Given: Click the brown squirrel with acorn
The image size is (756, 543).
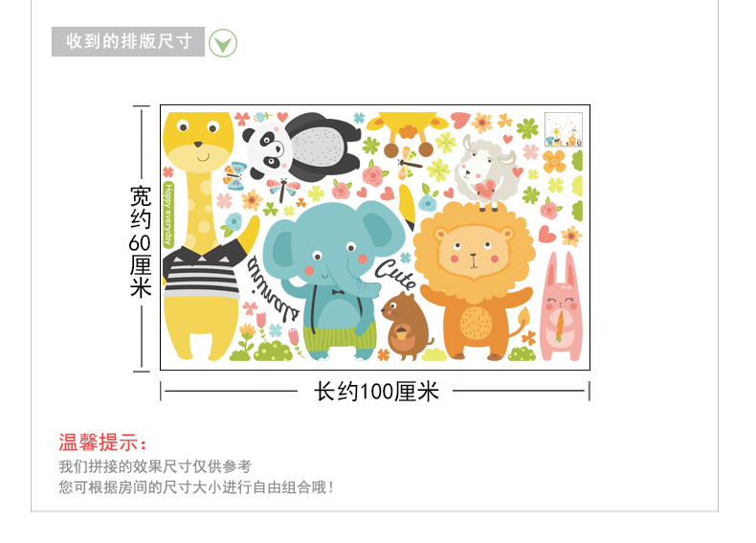Looking at the screenshot, I should tap(407, 326).
